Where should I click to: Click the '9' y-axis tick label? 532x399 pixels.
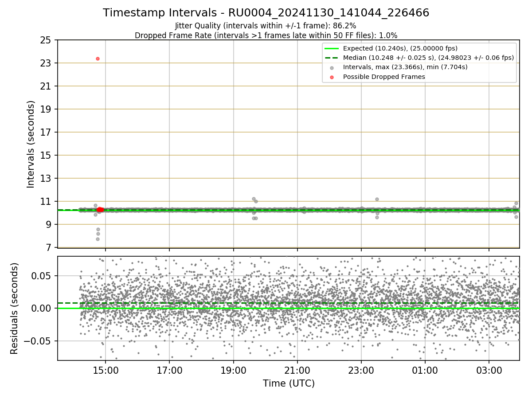48,224
